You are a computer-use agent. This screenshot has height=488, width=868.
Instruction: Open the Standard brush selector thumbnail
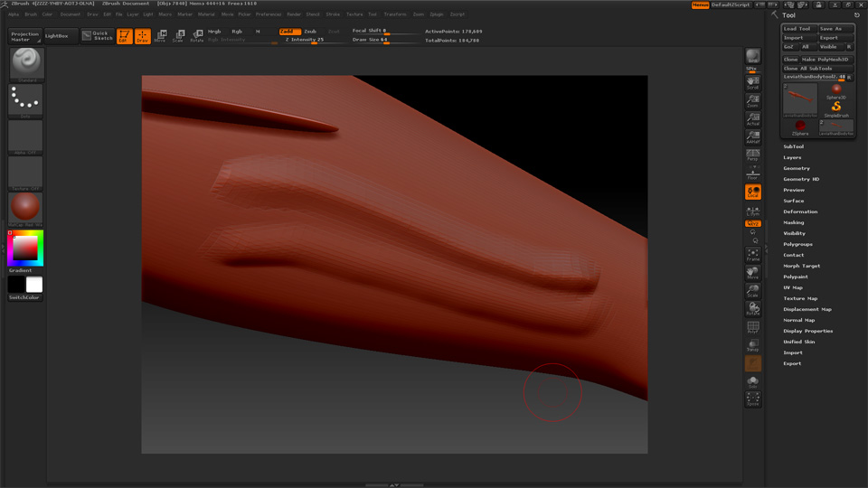26,65
